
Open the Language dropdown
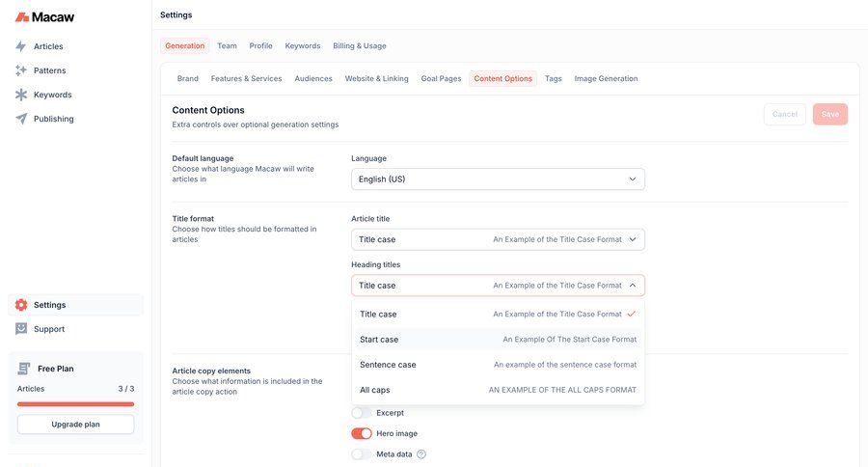point(498,179)
